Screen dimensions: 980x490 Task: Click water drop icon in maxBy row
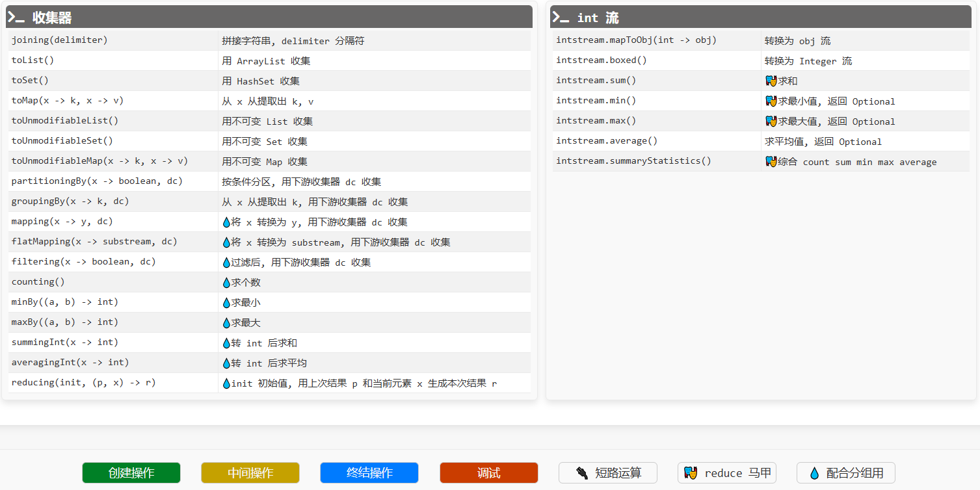[226, 323]
